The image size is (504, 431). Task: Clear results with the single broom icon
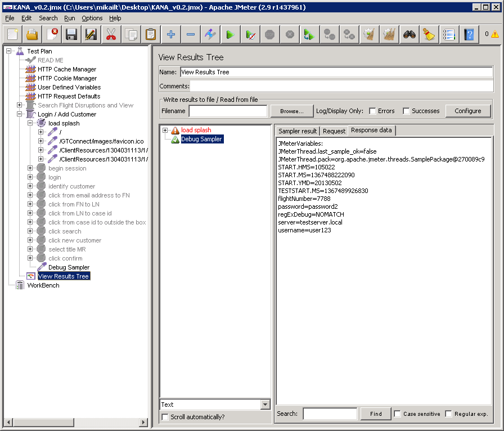(369, 34)
